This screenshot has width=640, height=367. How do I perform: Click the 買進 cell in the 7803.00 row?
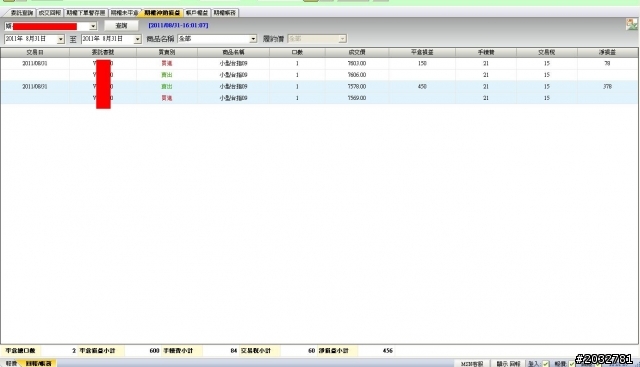coord(167,64)
